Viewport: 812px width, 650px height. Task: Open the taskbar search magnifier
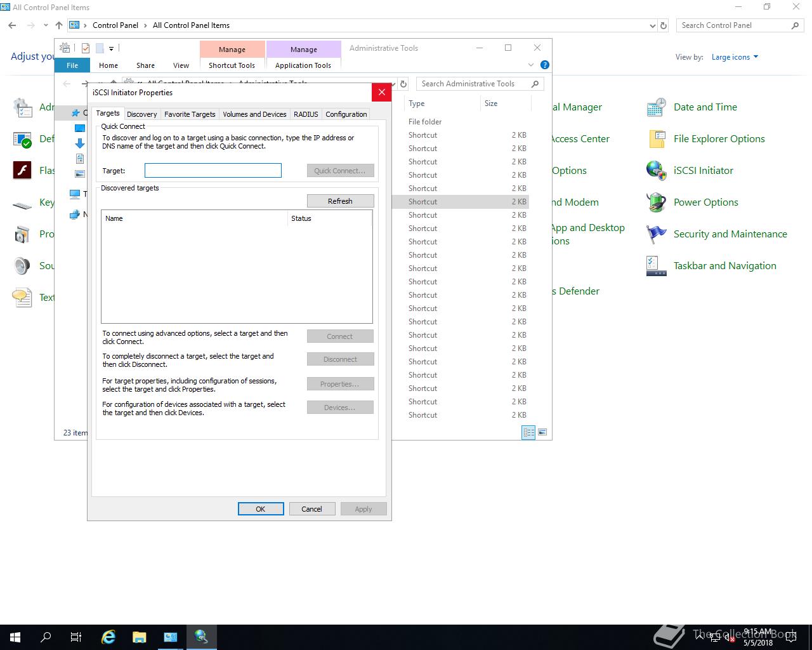[x=46, y=637]
